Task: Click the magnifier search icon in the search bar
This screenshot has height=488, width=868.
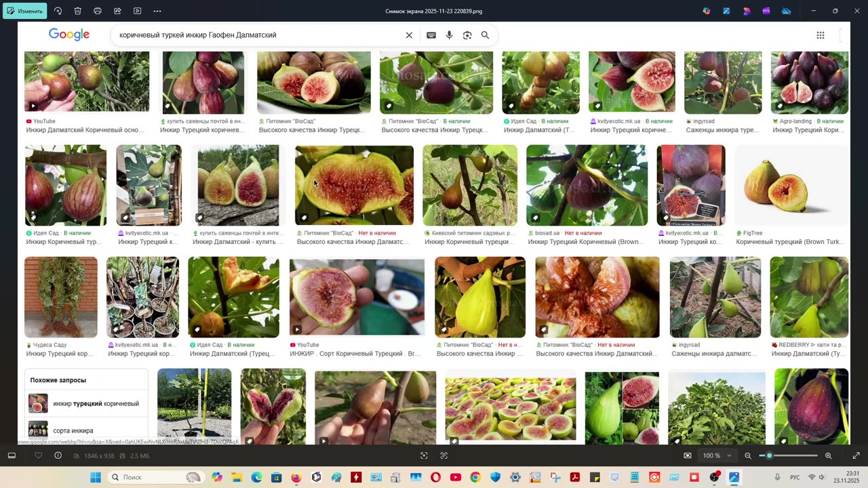Action: click(485, 35)
